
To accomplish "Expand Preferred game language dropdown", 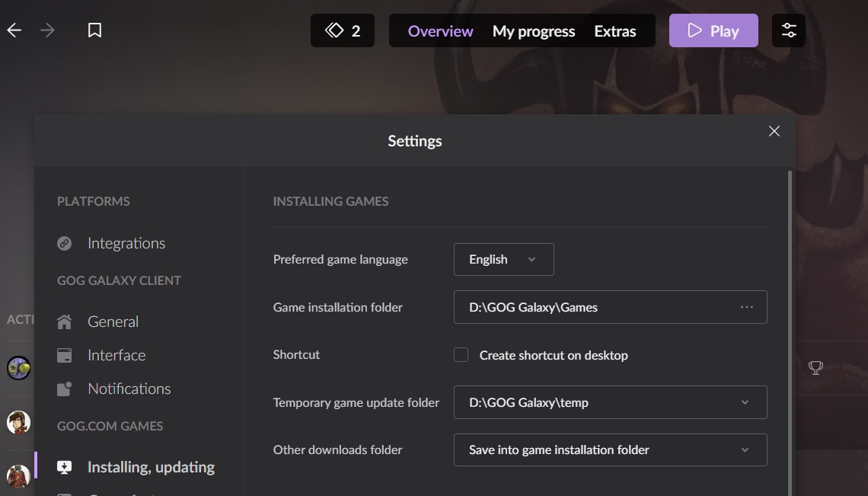I will click(x=504, y=259).
